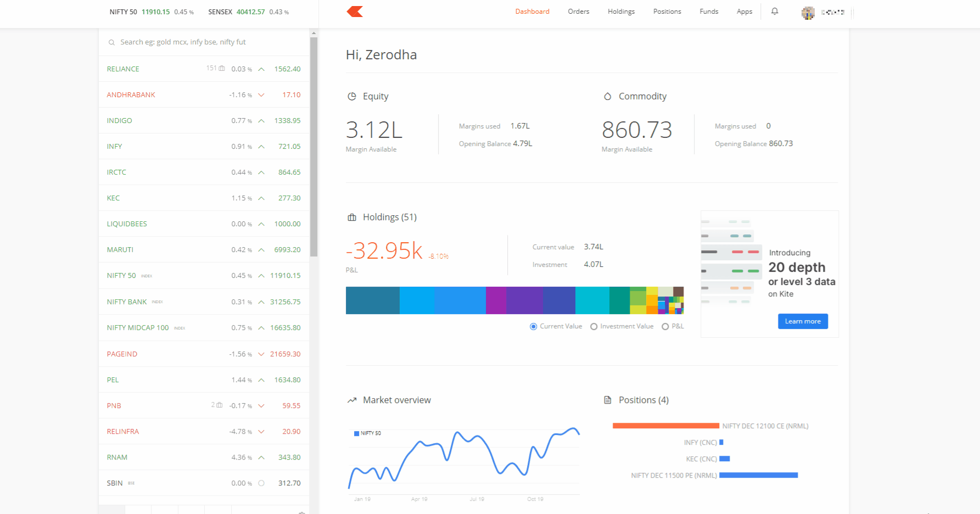Click the up arrow beside RELIANCE change
The height and width of the screenshot is (514, 980).
click(x=261, y=69)
